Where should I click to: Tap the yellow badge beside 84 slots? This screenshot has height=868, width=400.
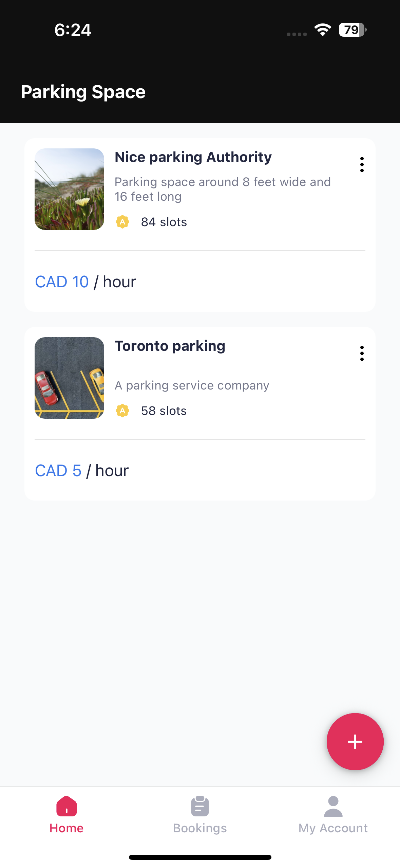coord(122,222)
